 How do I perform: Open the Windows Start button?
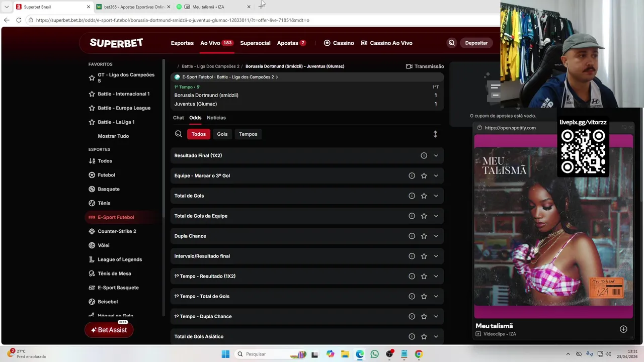(x=225, y=354)
